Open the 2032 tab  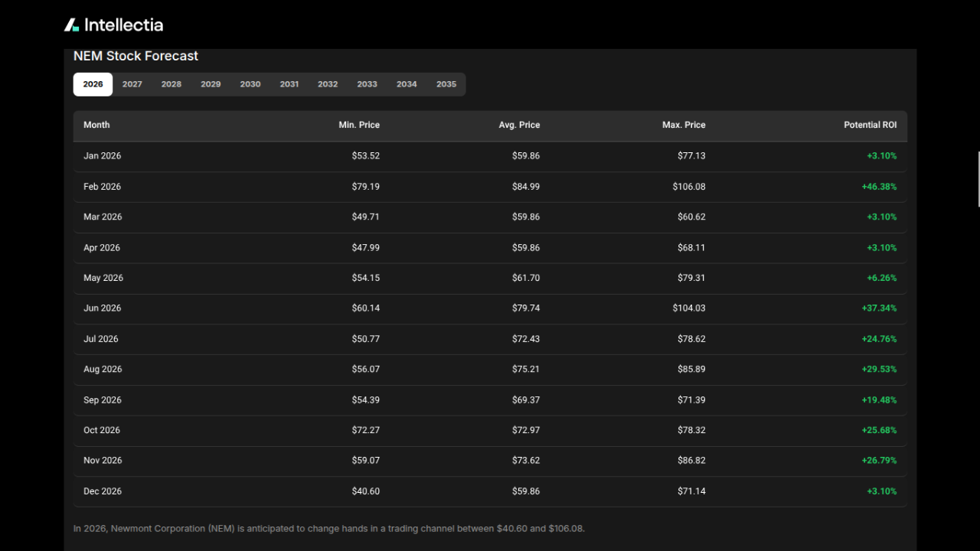click(328, 84)
